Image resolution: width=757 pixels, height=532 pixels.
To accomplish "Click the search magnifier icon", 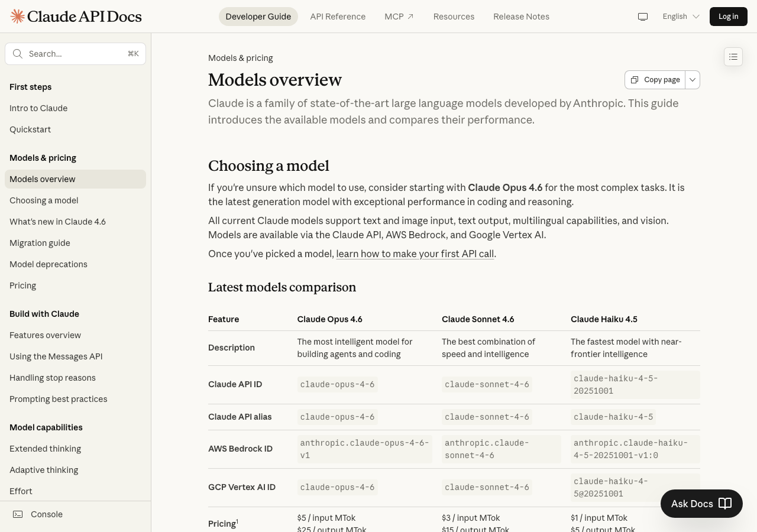I will tap(18, 54).
